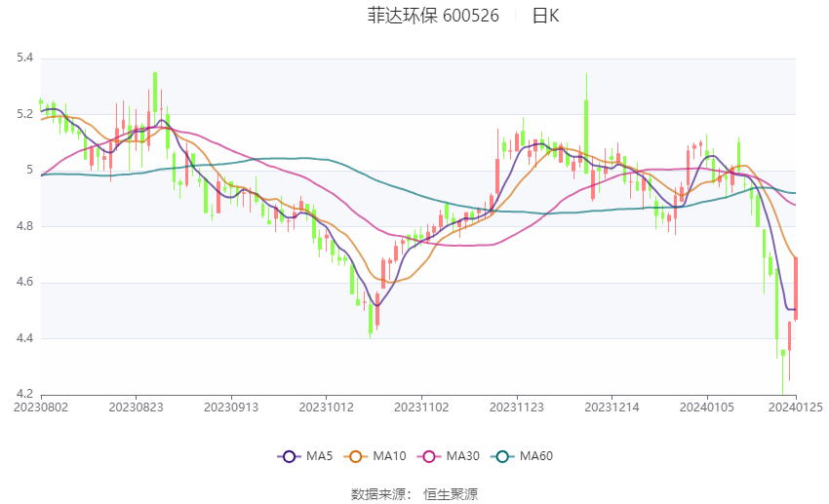Click the 4.2 price axis label
829x504 pixels.
click(x=24, y=394)
